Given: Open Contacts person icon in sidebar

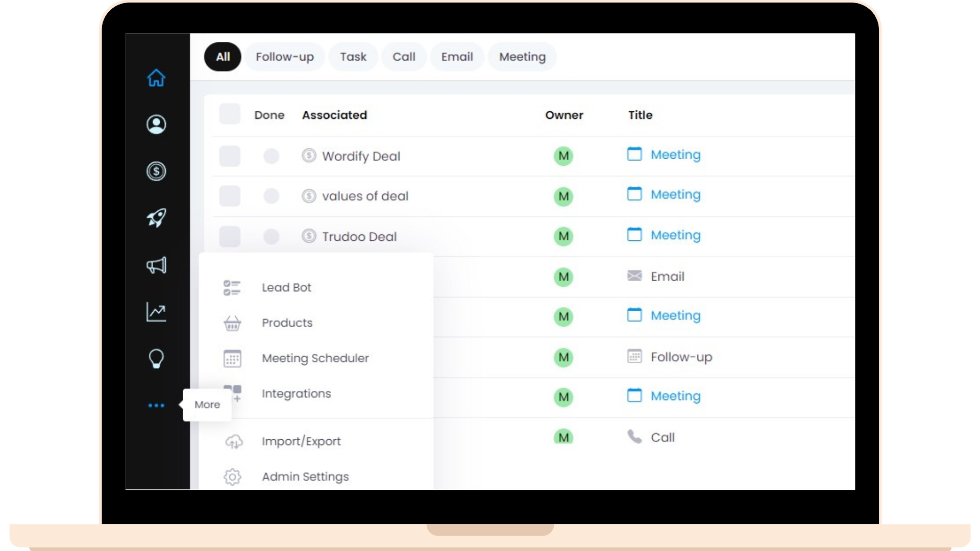Looking at the screenshot, I should 156,124.
